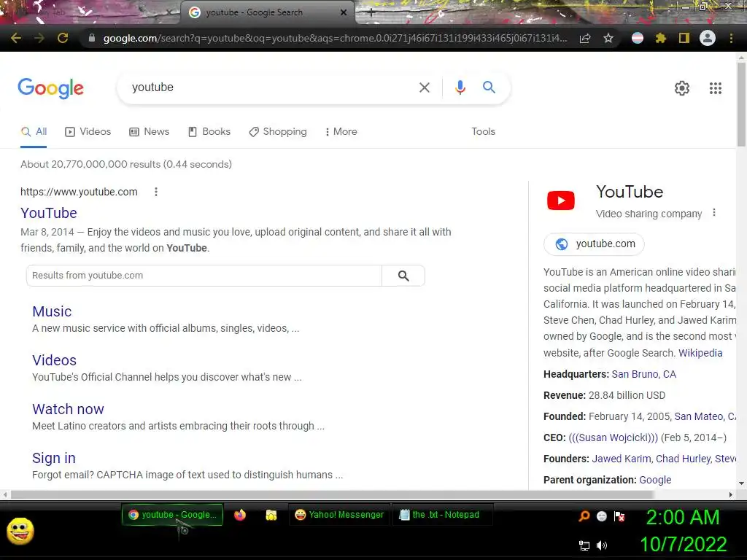Click the network tray icon

coord(584,545)
